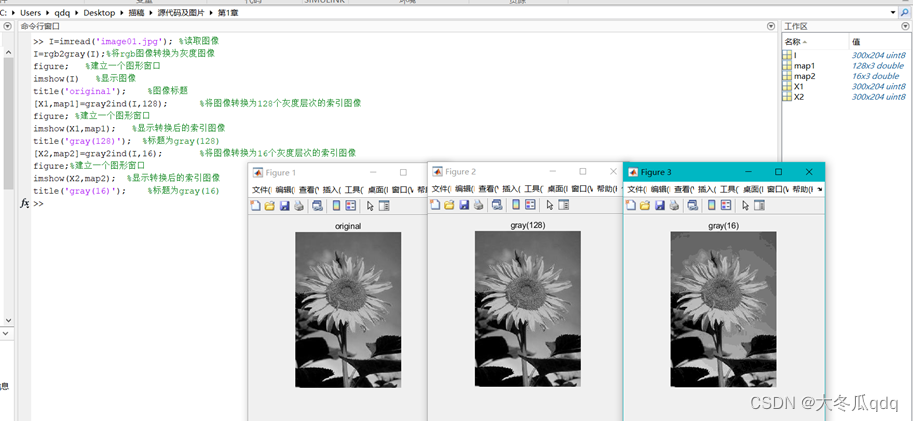The width and height of the screenshot is (913, 421).
Task: Open Property Inspector icon in Figure 1
Action: [x=384, y=206]
